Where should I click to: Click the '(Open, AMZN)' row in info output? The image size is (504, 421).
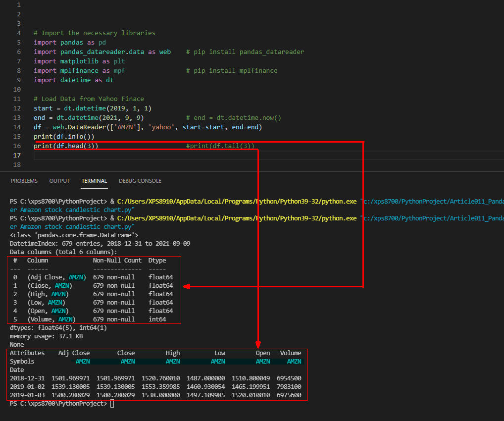93,311
